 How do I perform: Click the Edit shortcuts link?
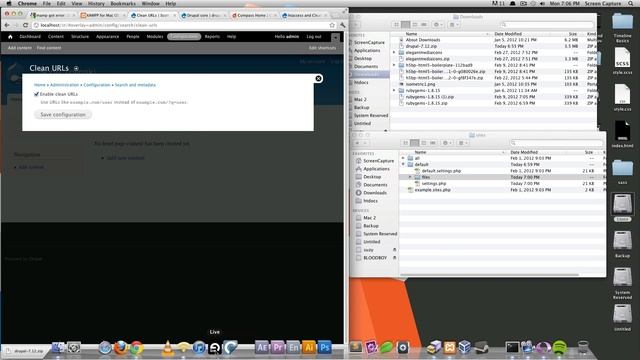[x=322, y=48]
